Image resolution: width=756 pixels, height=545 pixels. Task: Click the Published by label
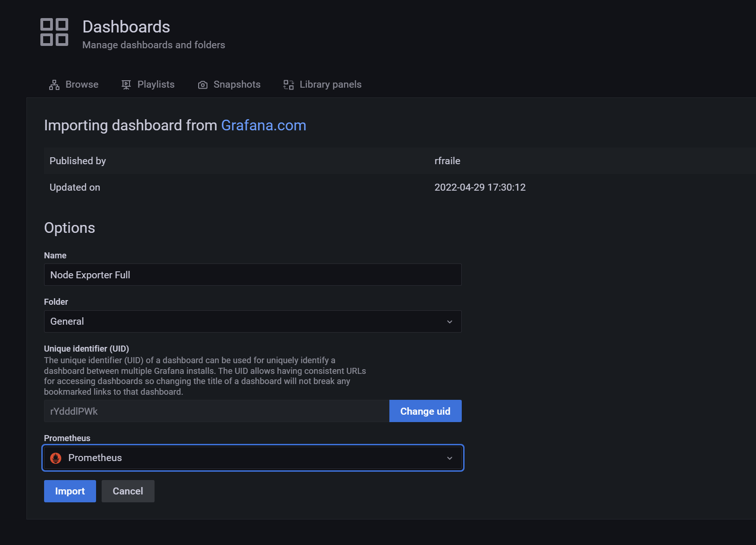(x=78, y=161)
